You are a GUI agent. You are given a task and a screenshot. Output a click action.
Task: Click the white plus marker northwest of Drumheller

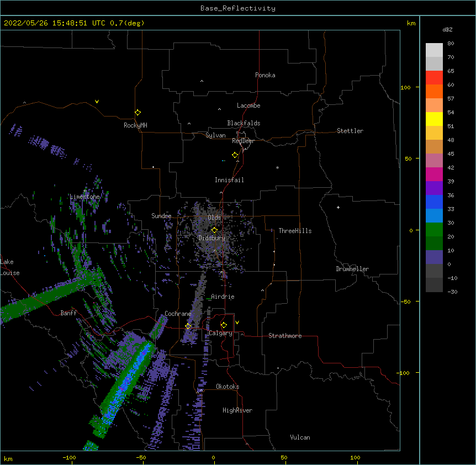tap(338, 207)
